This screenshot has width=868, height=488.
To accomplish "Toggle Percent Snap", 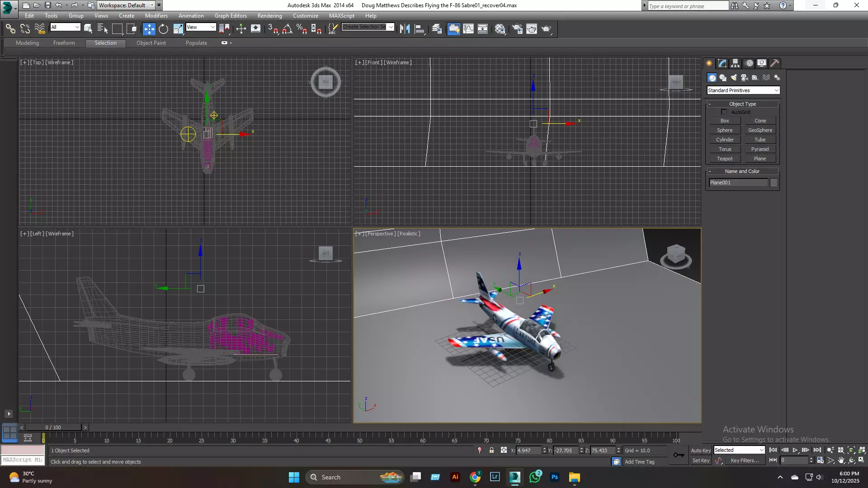I will tap(302, 29).
